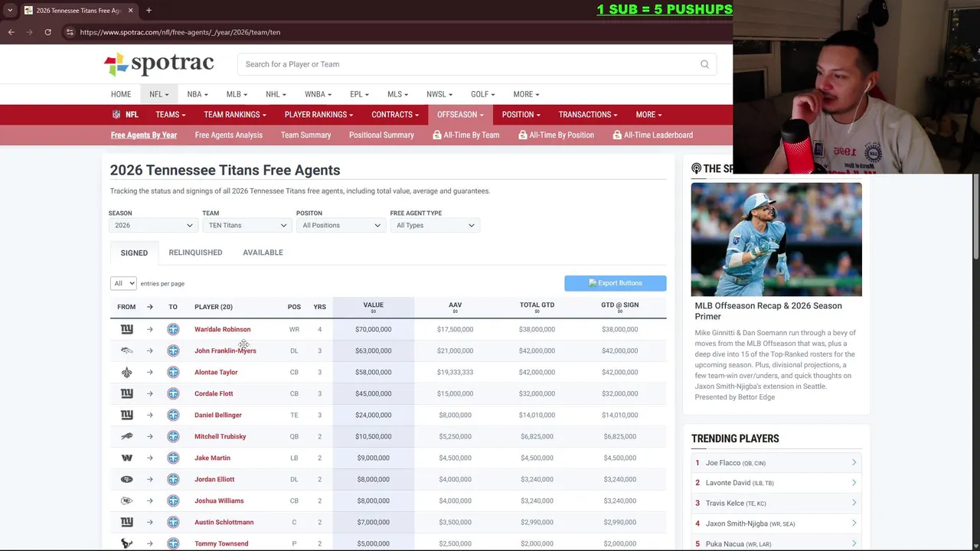Screen dimensions: 980x551
Task: Click the NFL shield icon in red bar
Action: tap(116, 115)
